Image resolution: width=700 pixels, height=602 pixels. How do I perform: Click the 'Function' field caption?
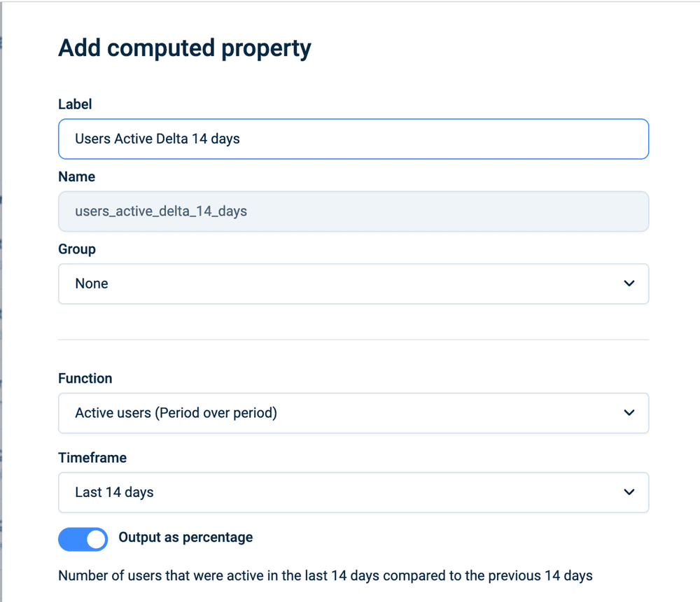click(85, 379)
